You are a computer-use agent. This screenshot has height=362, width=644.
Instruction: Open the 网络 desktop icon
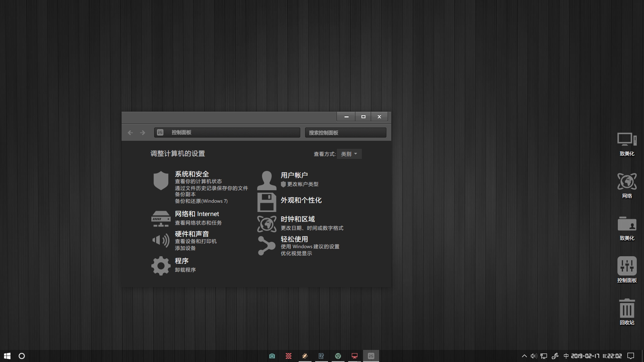click(627, 186)
